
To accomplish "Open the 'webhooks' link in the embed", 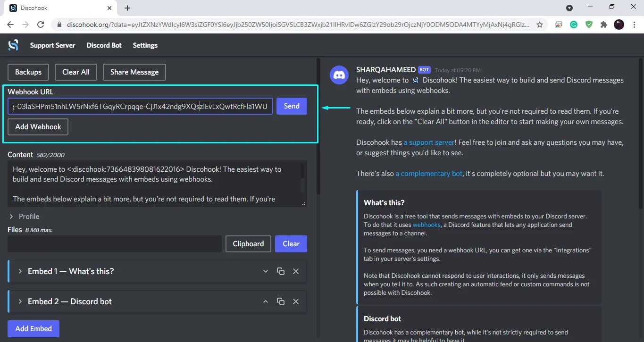I will [427, 225].
